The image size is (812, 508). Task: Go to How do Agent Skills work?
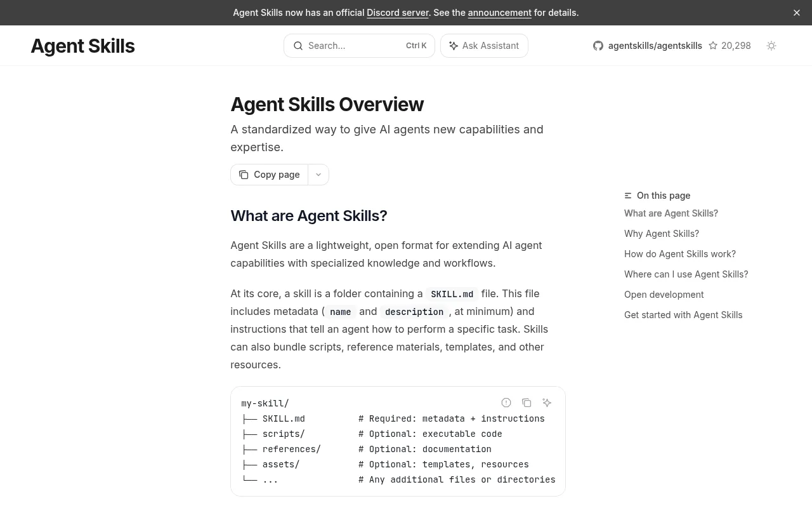(680, 254)
